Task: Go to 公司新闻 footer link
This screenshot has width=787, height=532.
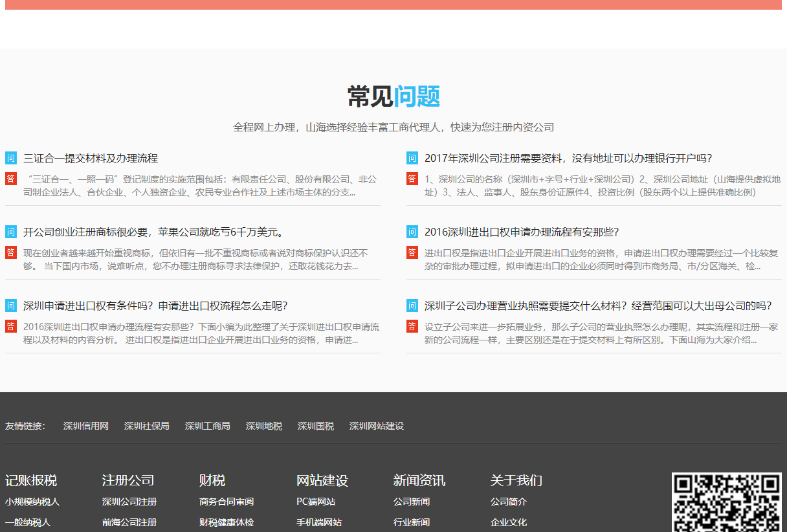Action: (412, 502)
